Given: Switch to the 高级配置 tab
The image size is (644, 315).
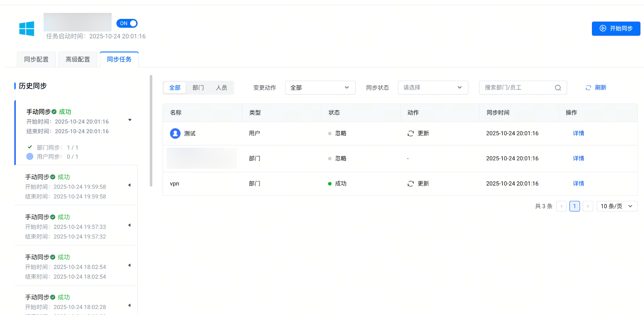Looking at the screenshot, I should point(78,60).
